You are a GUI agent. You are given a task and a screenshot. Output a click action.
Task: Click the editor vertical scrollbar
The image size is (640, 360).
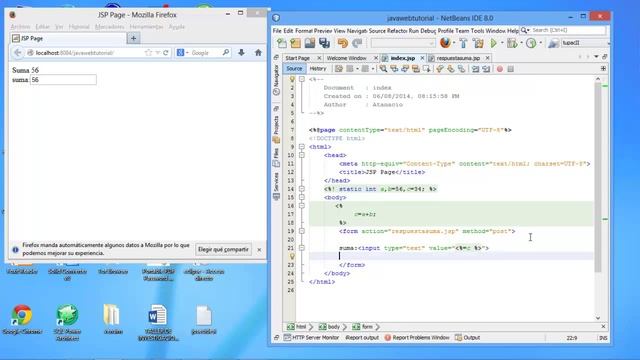coord(598,178)
